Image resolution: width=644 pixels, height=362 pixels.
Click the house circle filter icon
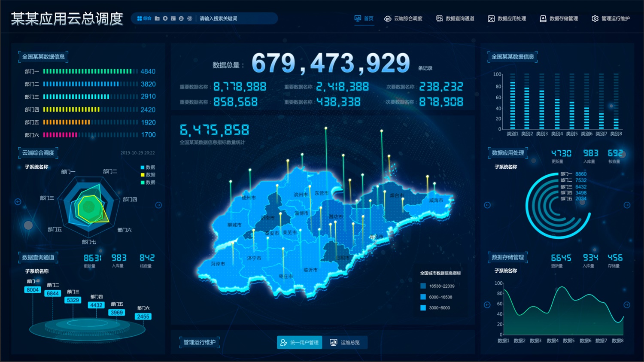click(181, 18)
